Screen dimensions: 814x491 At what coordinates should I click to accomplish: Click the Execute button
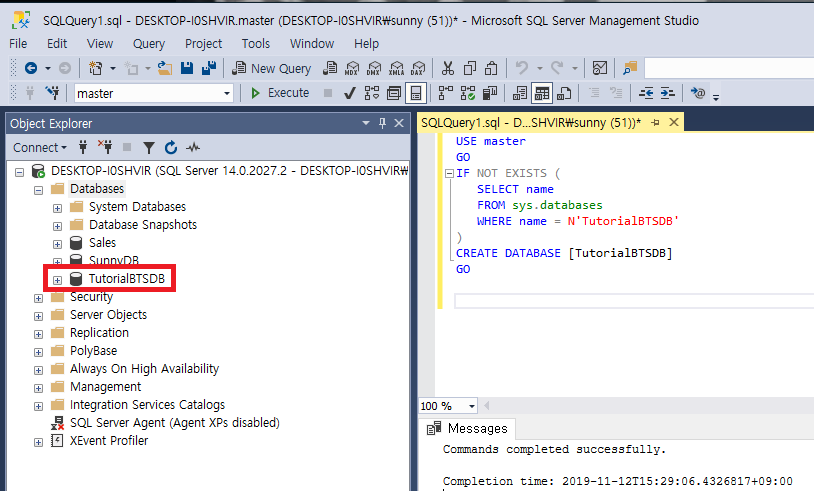coord(280,93)
